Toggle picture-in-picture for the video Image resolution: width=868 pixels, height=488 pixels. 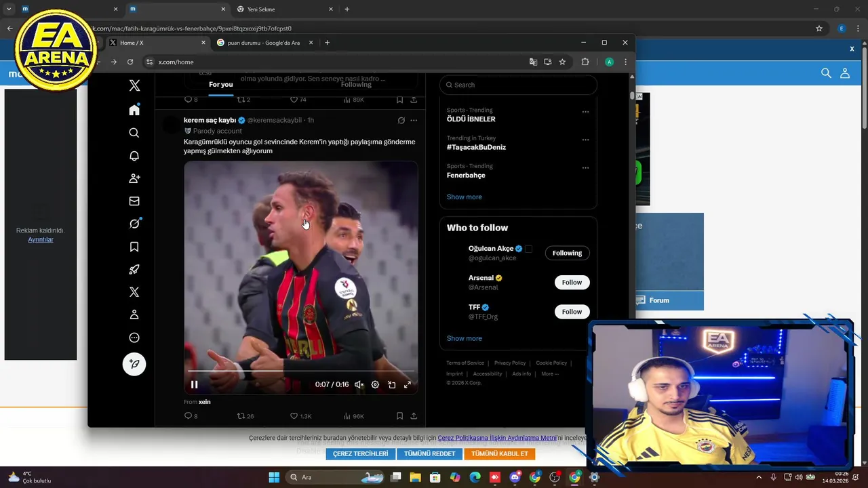coord(391,384)
